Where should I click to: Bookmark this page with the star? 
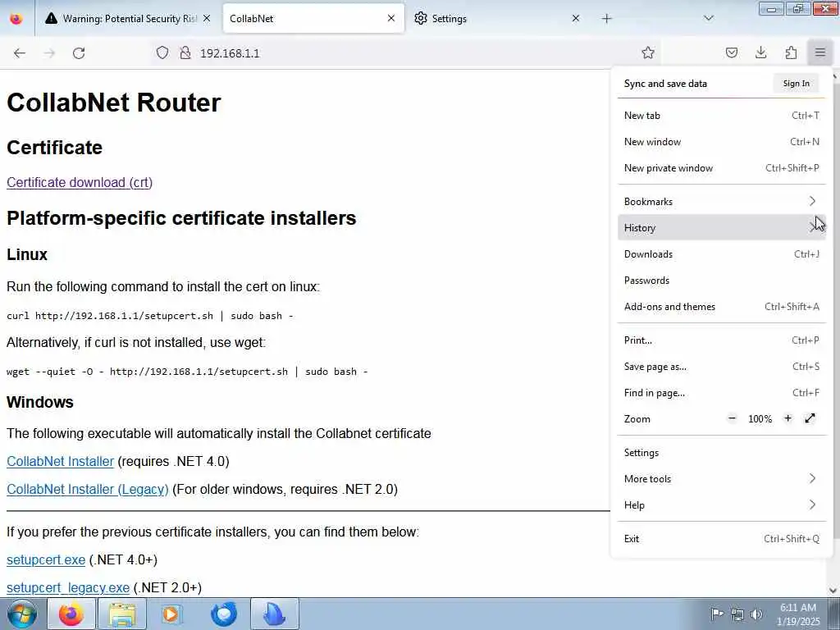pos(648,52)
